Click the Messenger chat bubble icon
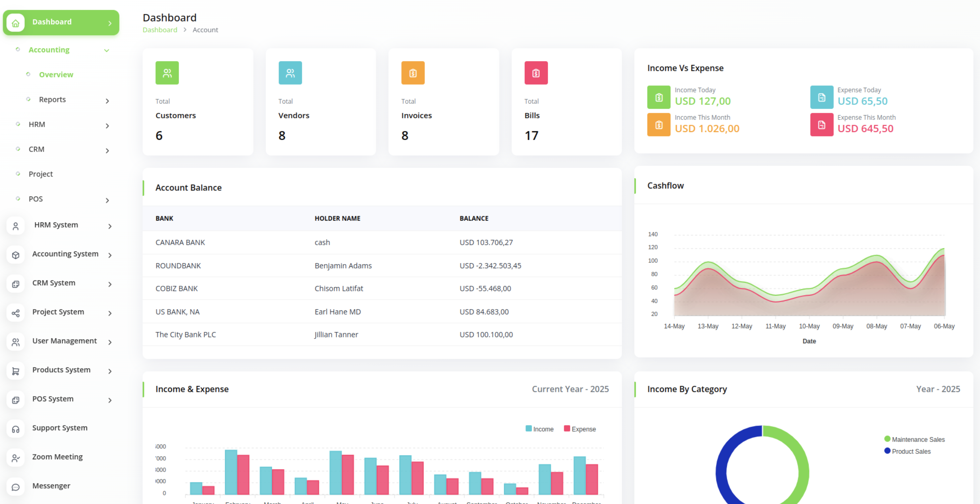 [x=16, y=487]
